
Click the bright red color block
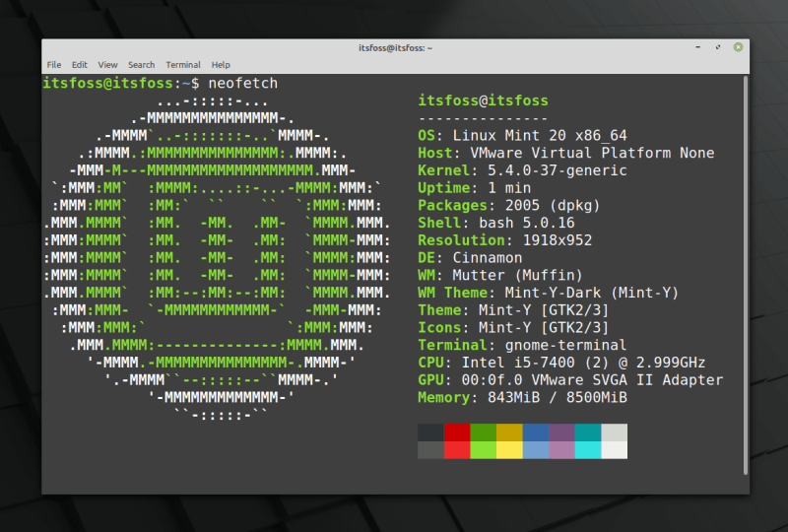[x=457, y=450]
